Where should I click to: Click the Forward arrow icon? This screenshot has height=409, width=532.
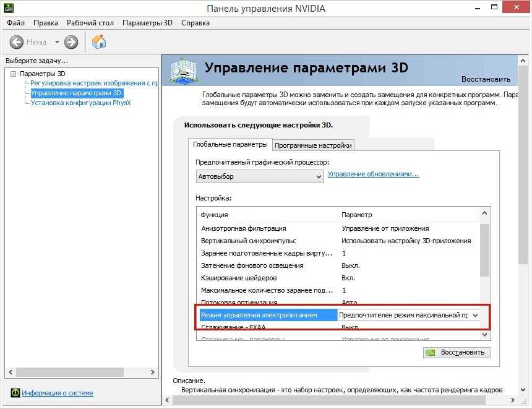click(x=71, y=42)
